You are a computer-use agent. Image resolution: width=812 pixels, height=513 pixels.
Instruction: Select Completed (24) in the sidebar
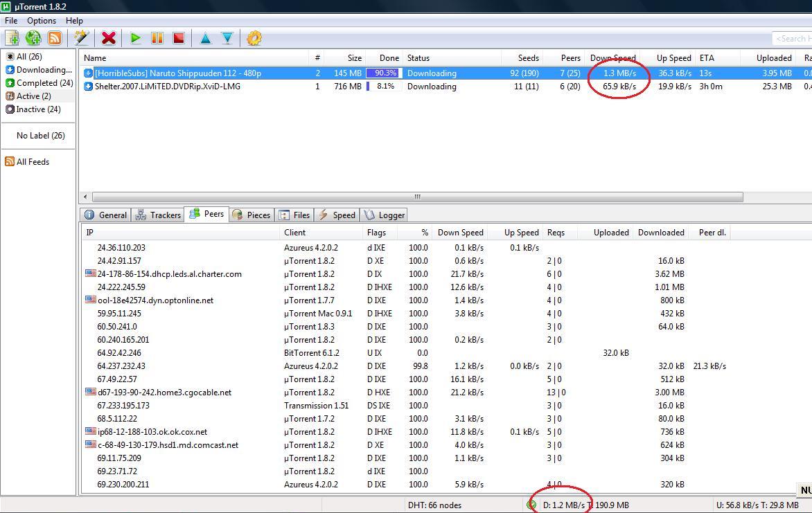(39, 83)
